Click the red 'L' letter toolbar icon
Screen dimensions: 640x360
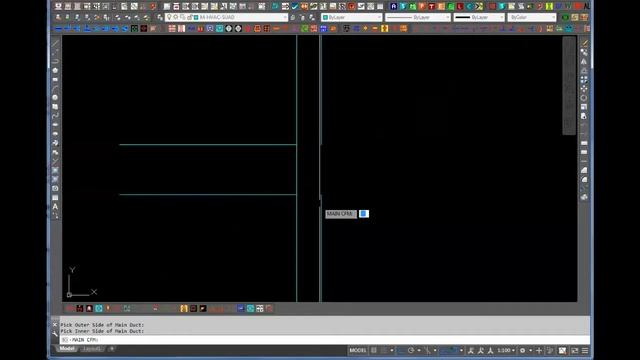tap(460, 6)
